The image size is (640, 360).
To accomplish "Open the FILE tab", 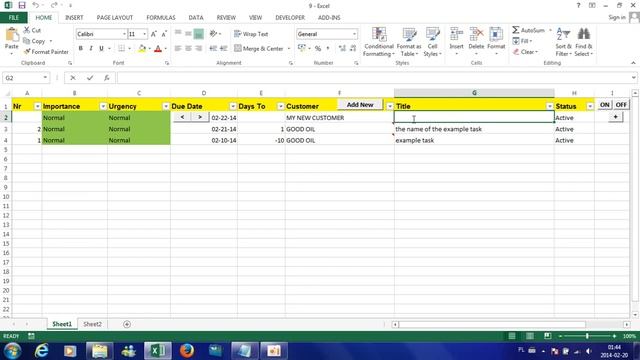I will [x=13, y=18].
